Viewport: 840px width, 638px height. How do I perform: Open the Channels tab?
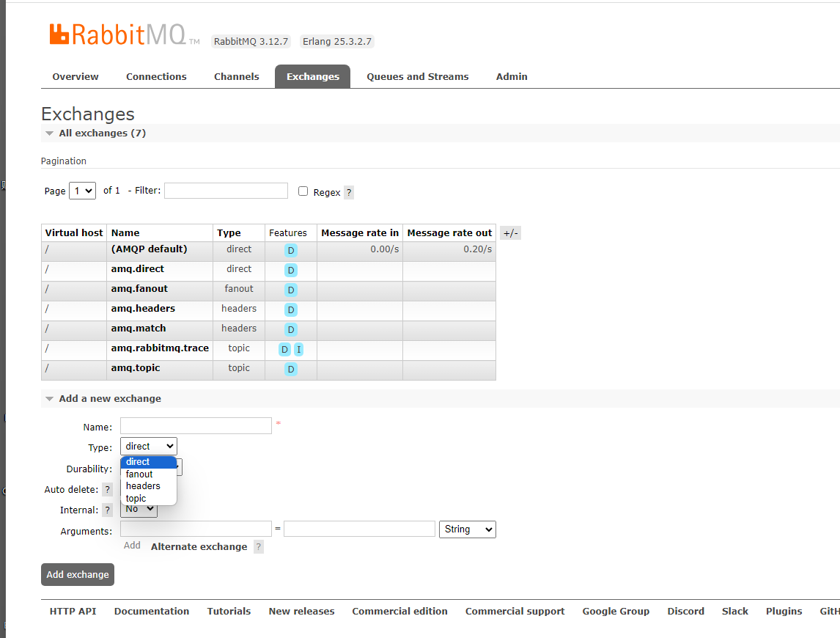tap(237, 77)
